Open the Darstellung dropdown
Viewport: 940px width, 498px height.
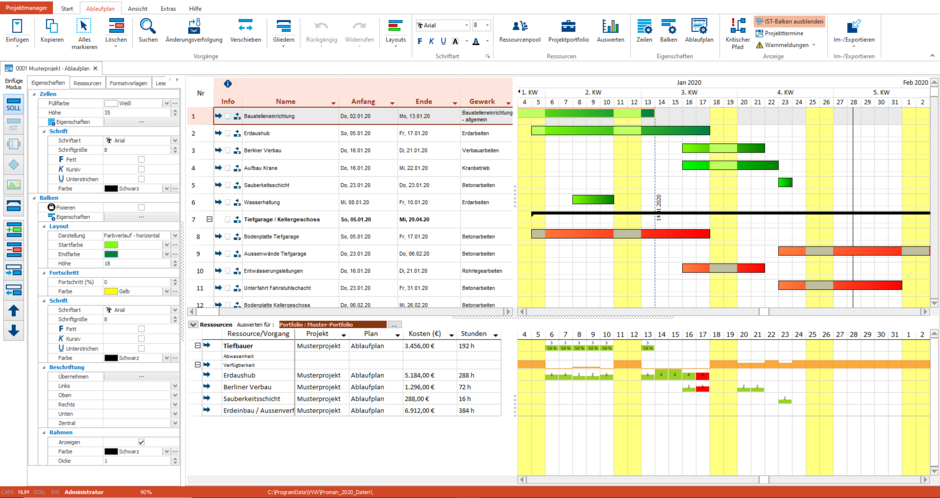pyautogui.click(x=174, y=235)
